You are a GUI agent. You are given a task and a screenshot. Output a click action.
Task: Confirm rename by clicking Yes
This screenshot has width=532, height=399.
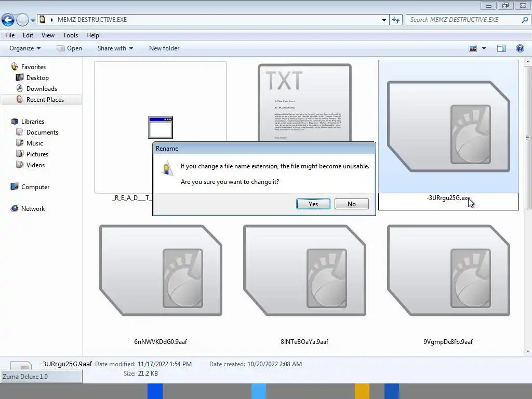pos(313,204)
